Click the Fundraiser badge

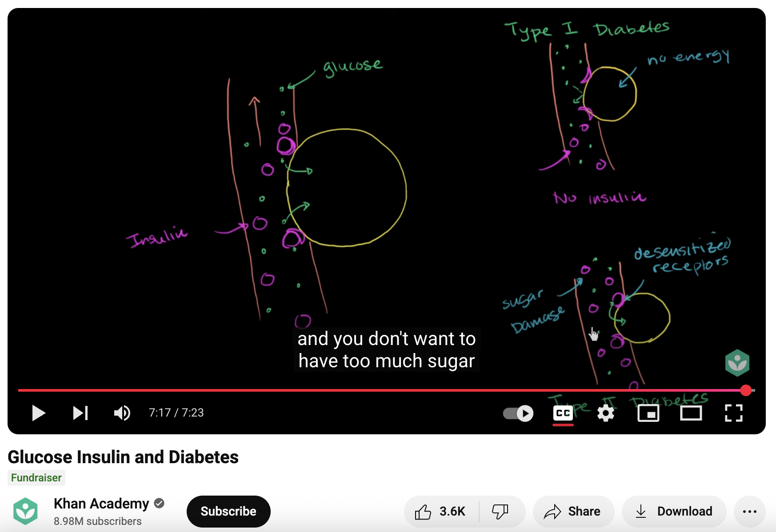point(36,478)
